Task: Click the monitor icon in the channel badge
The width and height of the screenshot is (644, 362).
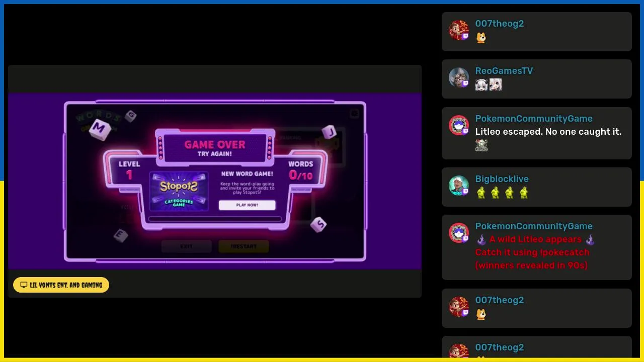Action: point(24,285)
